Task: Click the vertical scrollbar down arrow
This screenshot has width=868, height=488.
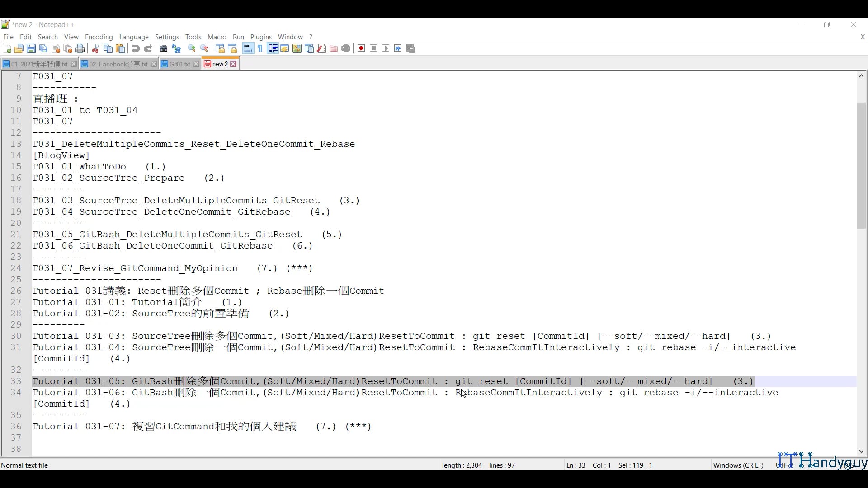Action: pos(861,451)
